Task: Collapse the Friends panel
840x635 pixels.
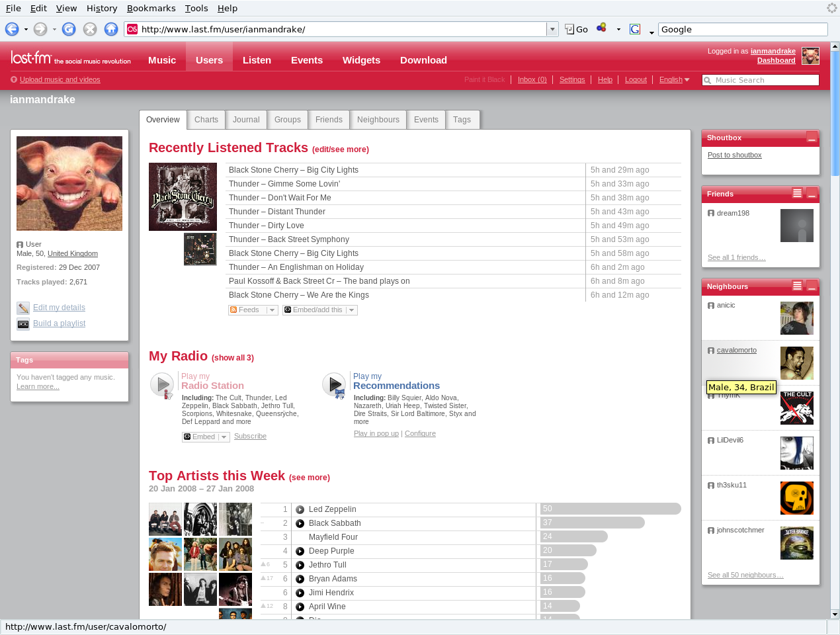Action: point(812,194)
